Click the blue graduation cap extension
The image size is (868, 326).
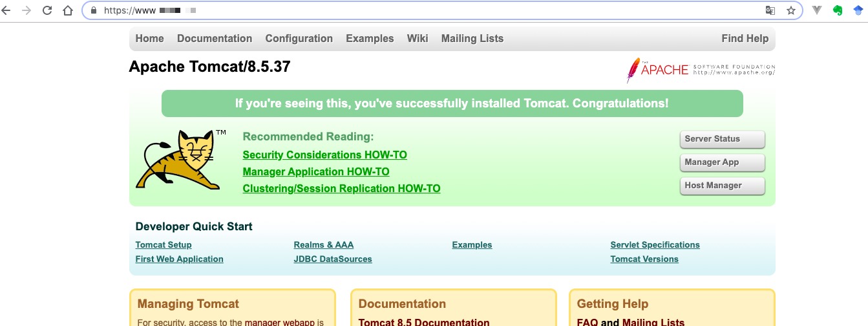tap(858, 10)
